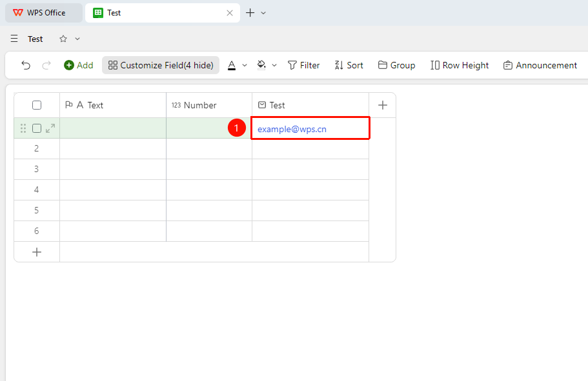The image size is (588, 381).
Task: Open the Group options
Action: tap(396, 65)
